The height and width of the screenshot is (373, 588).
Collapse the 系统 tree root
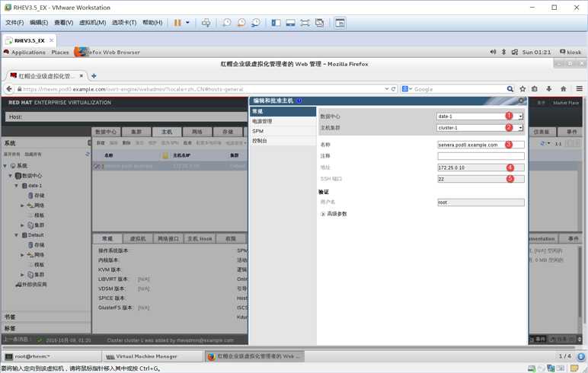pyautogui.click(x=5, y=165)
